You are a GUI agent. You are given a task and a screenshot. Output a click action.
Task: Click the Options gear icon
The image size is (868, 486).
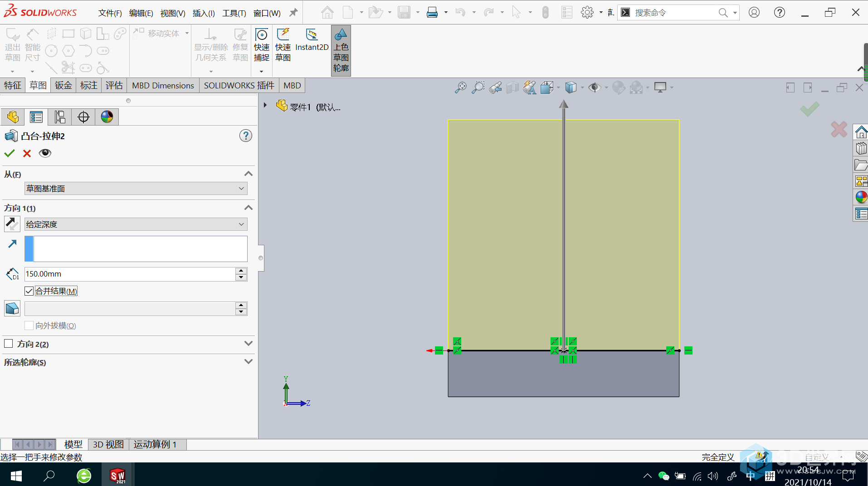(x=587, y=12)
